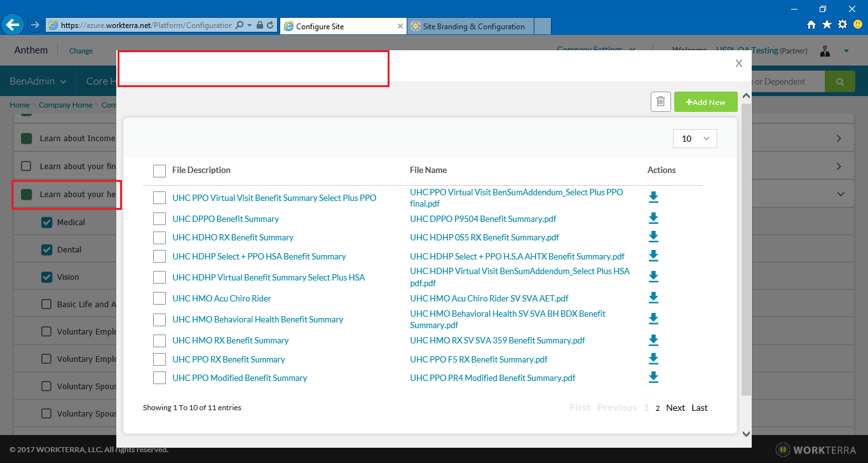The width and height of the screenshot is (868, 463).
Task: Click the user profile avatar
Action: (x=825, y=50)
